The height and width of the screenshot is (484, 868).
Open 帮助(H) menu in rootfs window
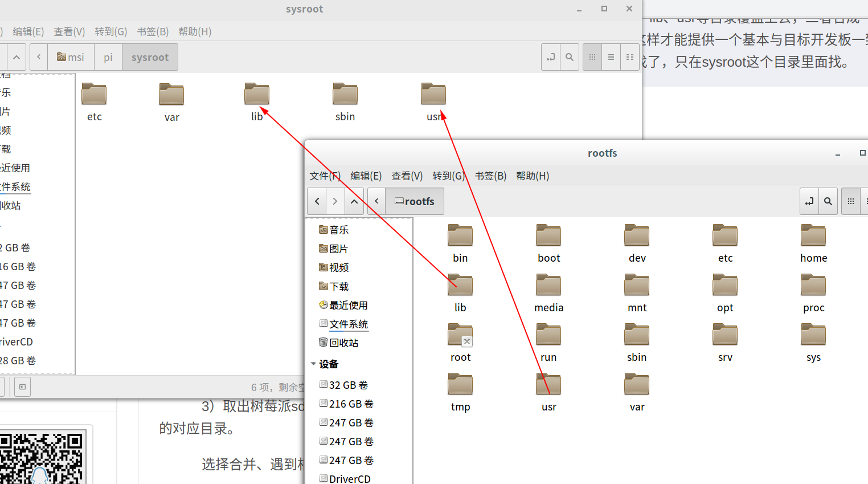(x=533, y=176)
